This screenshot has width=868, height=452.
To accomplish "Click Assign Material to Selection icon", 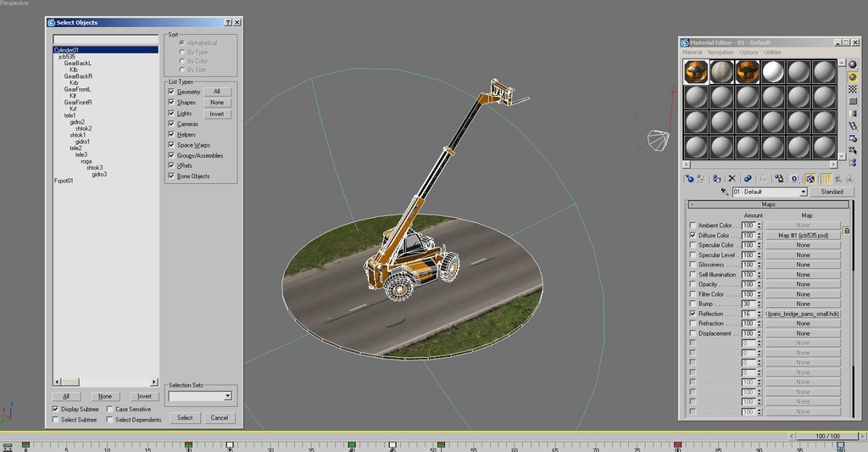I will click(x=717, y=179).
